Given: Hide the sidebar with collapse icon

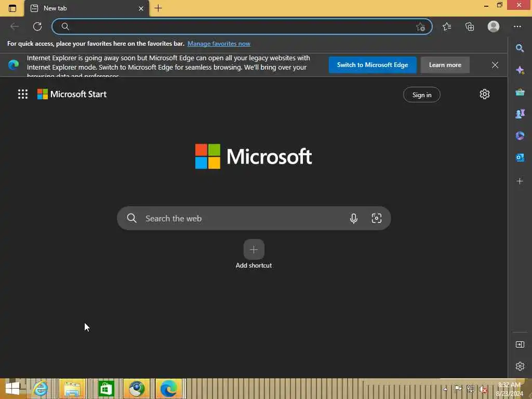Looking at the screenshot, I should [520, 344].
